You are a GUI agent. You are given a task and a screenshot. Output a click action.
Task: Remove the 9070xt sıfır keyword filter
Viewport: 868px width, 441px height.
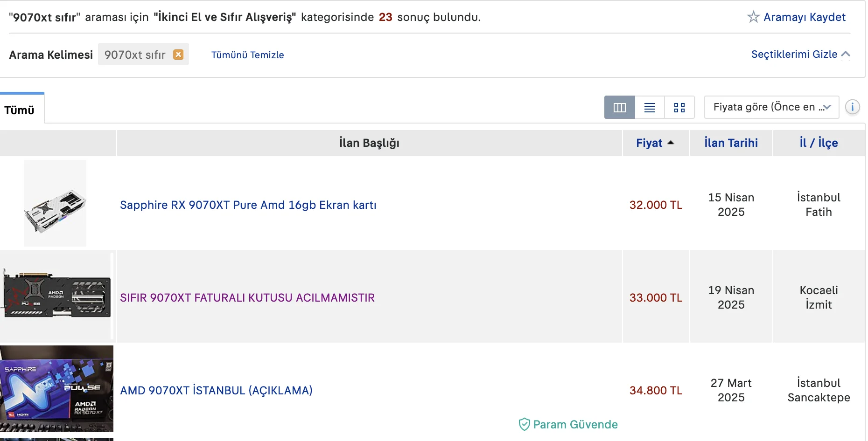click(x=178, y=55)
